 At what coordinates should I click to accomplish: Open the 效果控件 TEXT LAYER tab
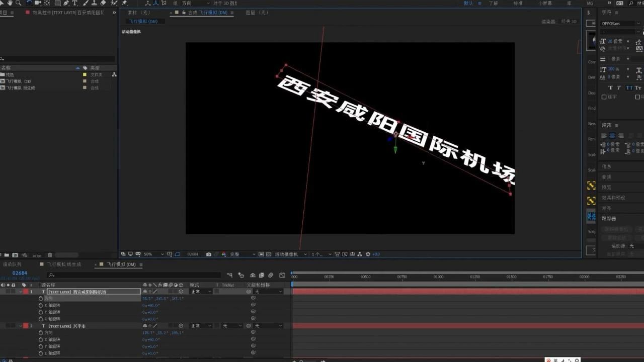(x=68, y=13)
